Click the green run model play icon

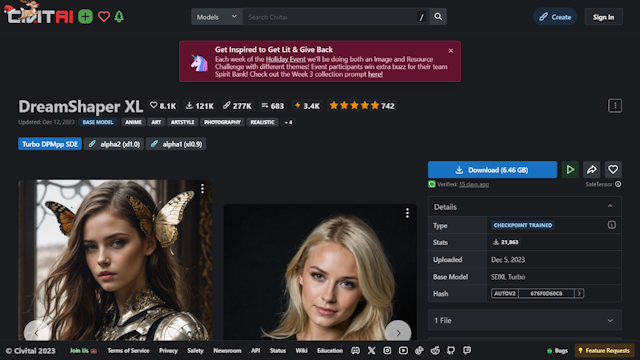click(x=570, y=169)
